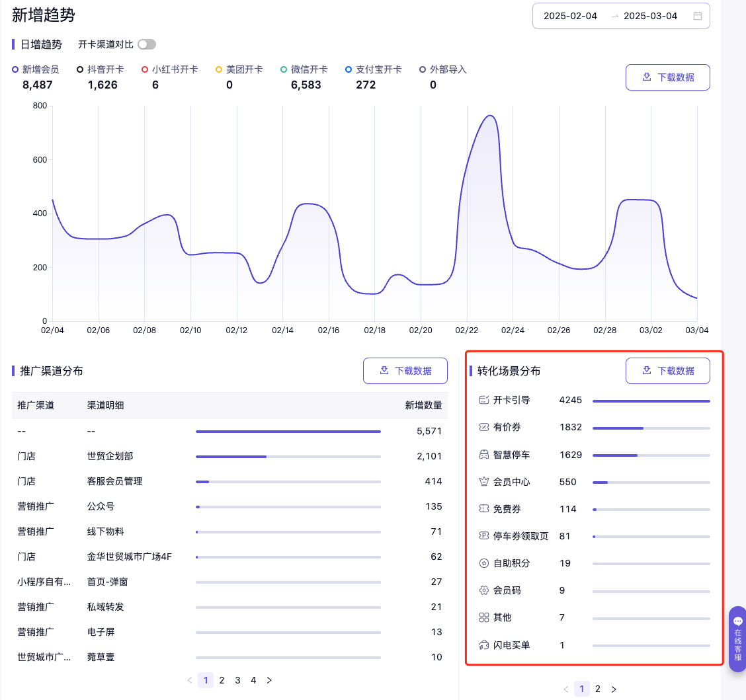The height and width of the screenshot is (700, 746).
Task: Download the 日增趋势 chart data
Action: pos(667,77)
